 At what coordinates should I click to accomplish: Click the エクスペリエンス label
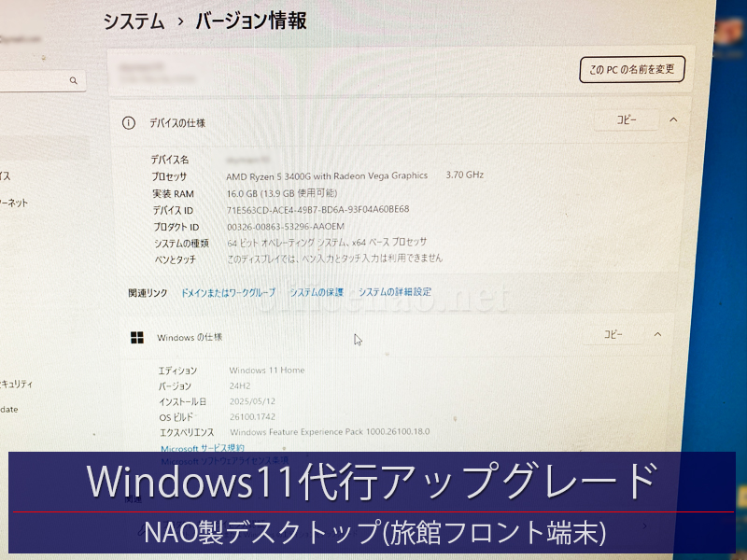coord(187,432)
